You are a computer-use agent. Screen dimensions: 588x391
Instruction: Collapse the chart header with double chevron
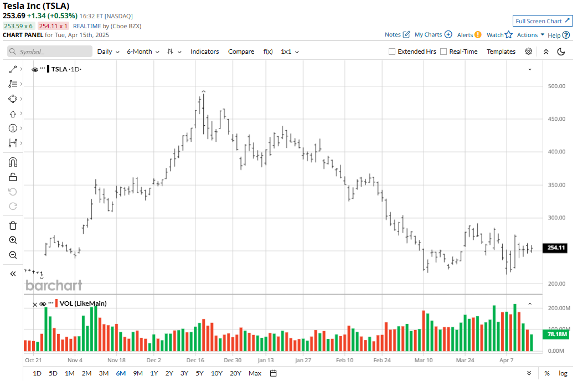[x=546, y=52]
